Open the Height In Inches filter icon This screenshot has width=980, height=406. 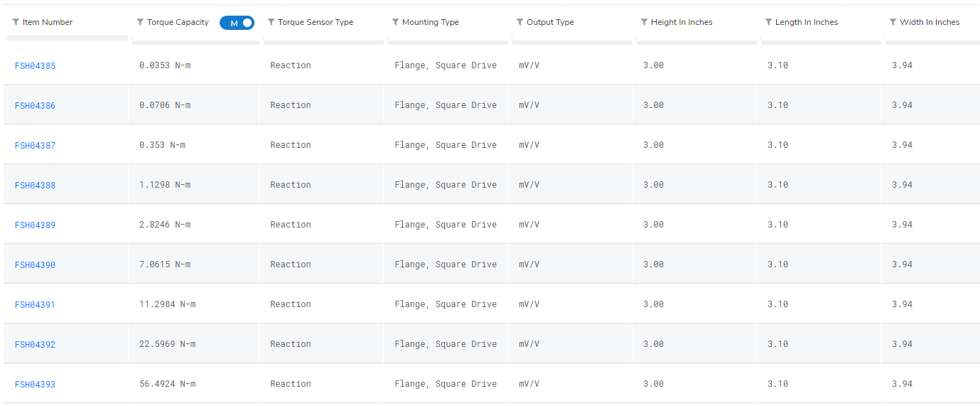point(644,22)
